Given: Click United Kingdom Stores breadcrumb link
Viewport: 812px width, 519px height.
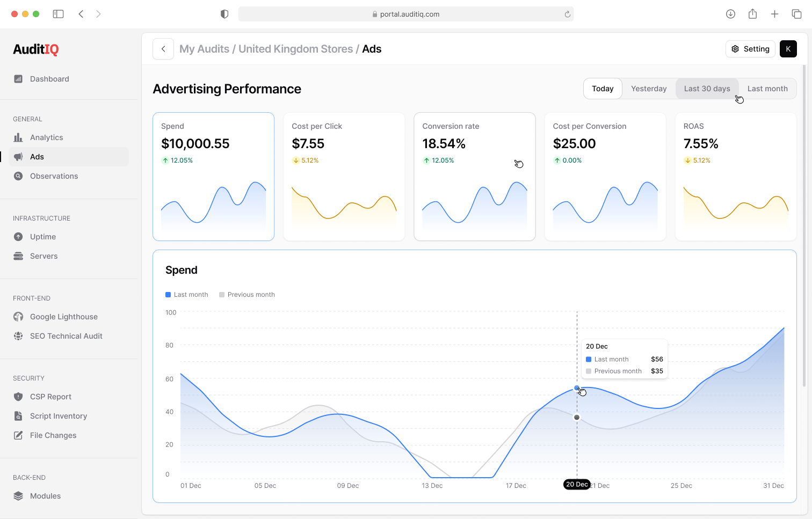Looking at the screenshot, I should coord(295,49).
